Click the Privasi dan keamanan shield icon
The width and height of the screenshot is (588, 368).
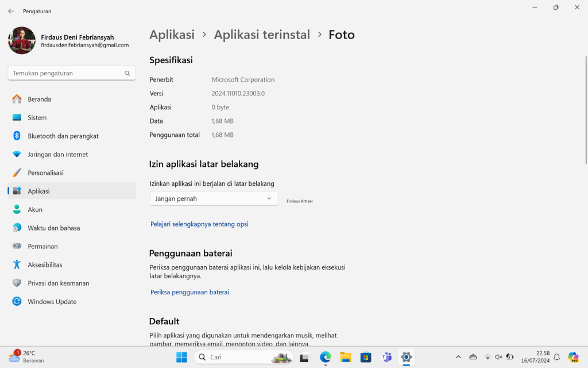(17, 283)
